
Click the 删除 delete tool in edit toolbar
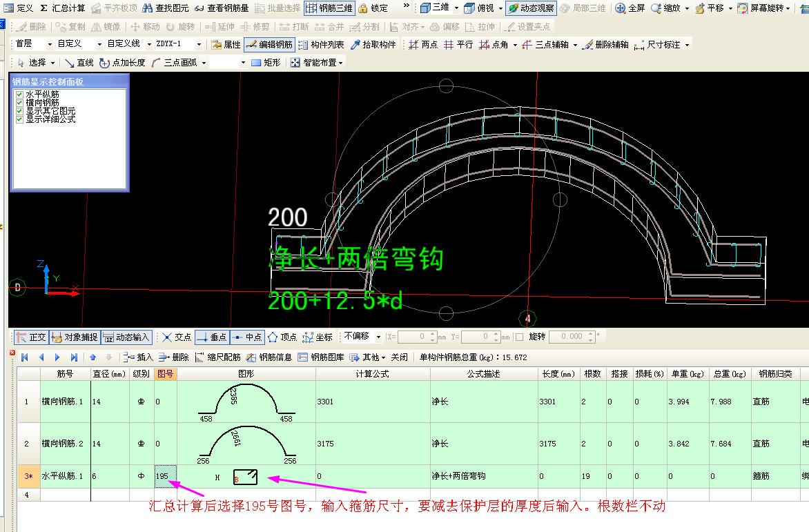coord(32,26)
